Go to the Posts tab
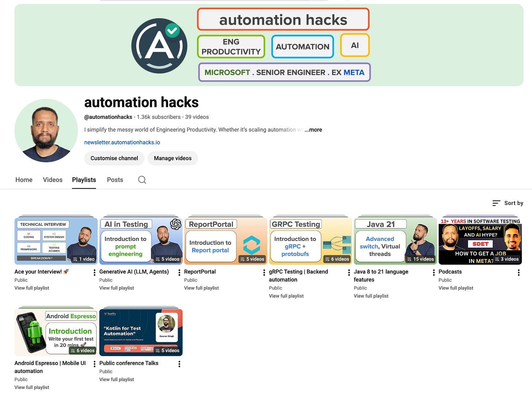The height and width of the screenshot is (396, 532). [115, 180]
